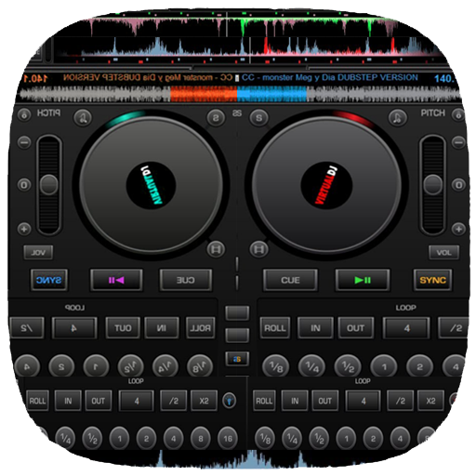Click the round H icon below the right jog wheel

point(259,249)
